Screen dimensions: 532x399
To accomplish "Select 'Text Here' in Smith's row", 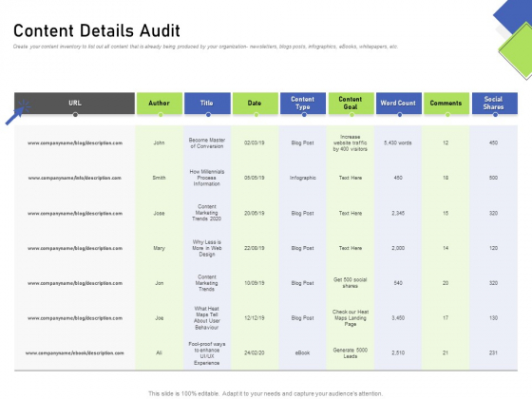I will coord(351,178).
